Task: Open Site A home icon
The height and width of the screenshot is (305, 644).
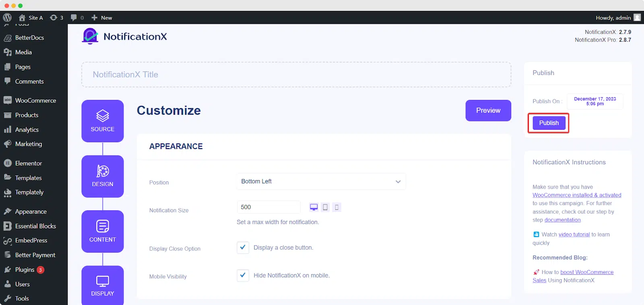Action: pyautogui.click(x=22, y=18)
